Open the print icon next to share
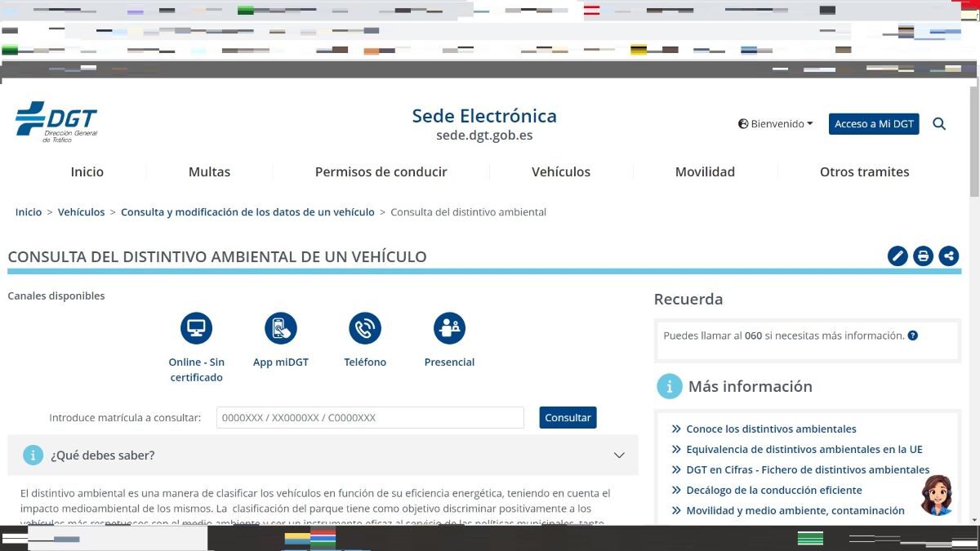 tap(923, 256)
